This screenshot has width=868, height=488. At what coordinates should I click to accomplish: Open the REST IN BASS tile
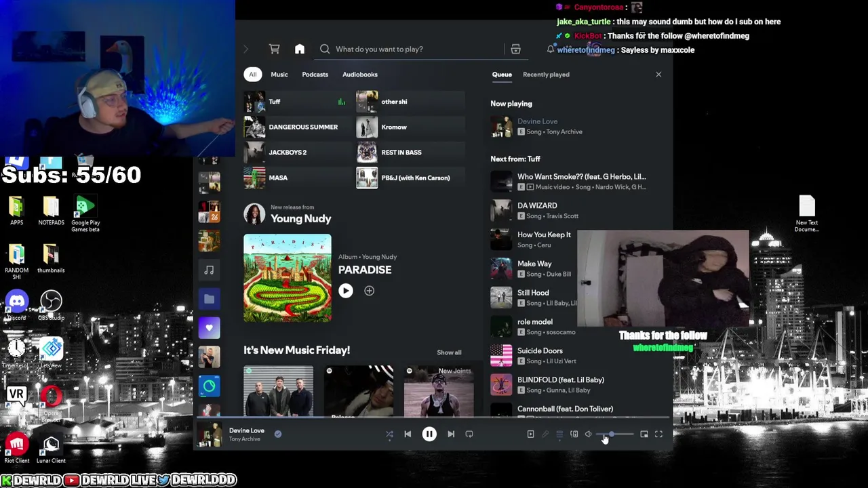(x=410, y=152)
